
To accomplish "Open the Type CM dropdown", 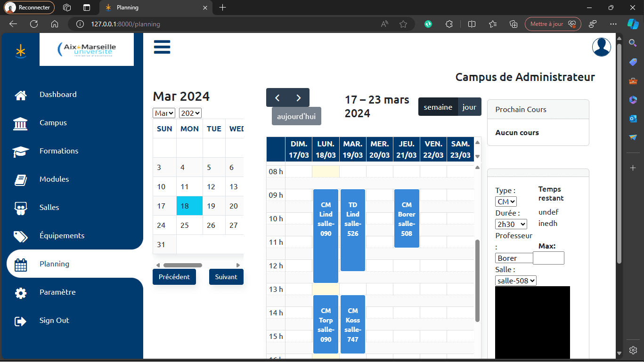I will click(x=506, y=201).
